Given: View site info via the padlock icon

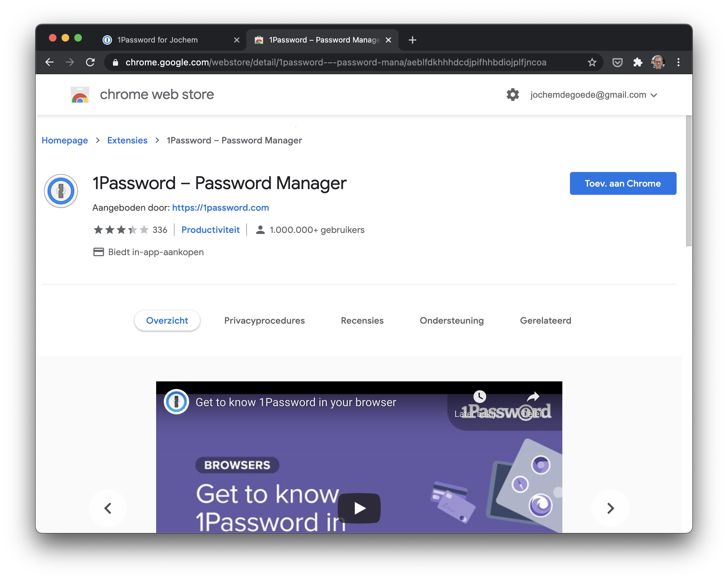Looking at the screenshot, I should (116, 63).
